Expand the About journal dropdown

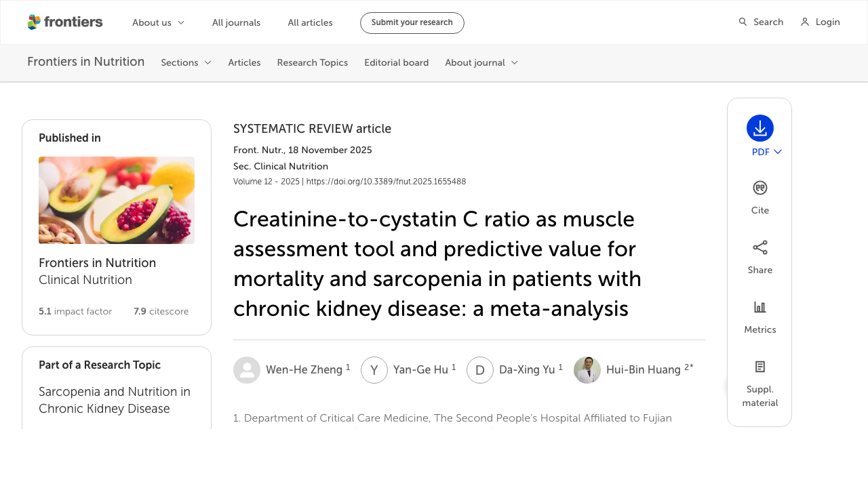[481, 62]
